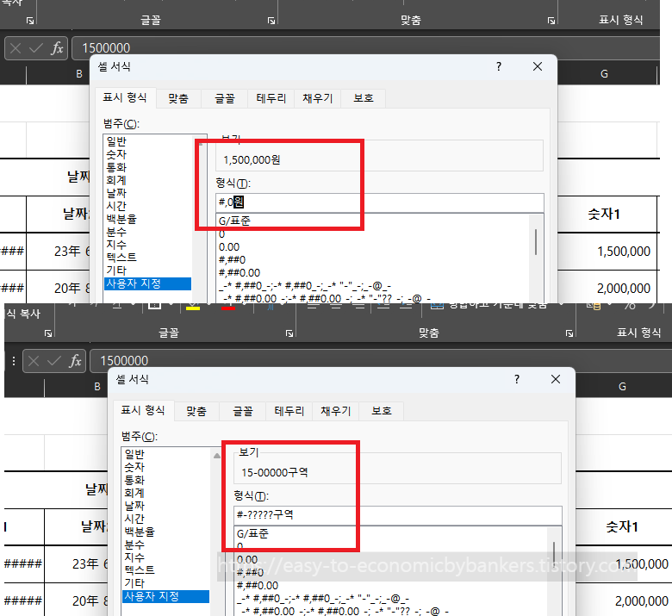The height and width of the screenshot is (616, 672).
Task: Open 맞춤 group dialog launcher in top ribbon
Action: [551, 21]
